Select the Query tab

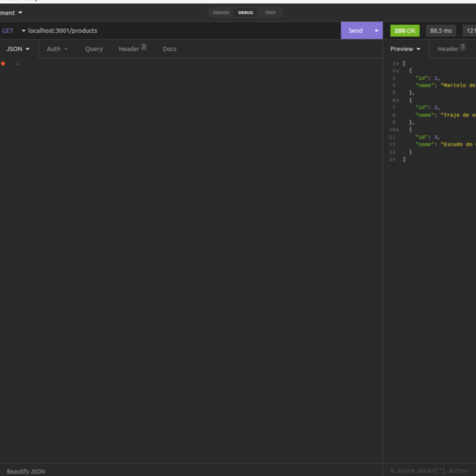click(94, 49)
